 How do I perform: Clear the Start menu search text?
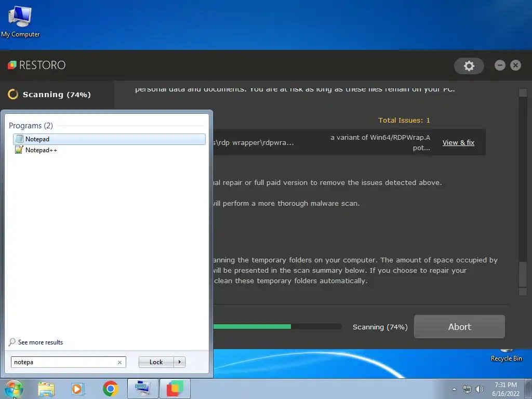click(120, 362)
